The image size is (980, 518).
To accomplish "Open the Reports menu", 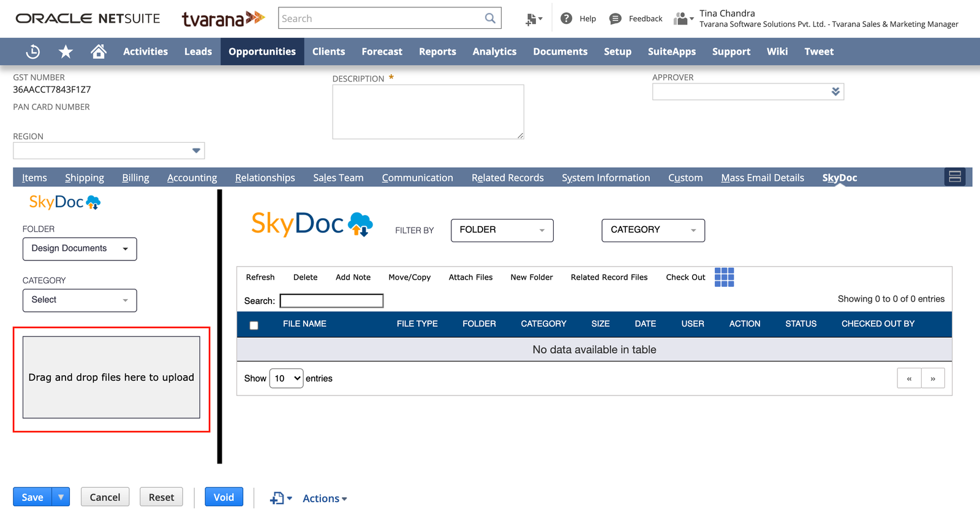I will (437, 51).
